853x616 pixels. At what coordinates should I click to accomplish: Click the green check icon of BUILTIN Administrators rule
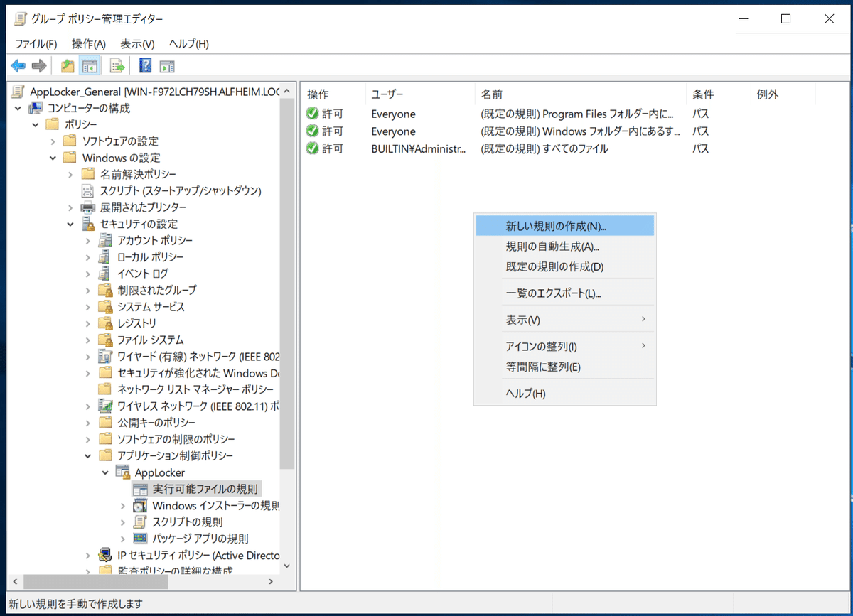[312, 148]
